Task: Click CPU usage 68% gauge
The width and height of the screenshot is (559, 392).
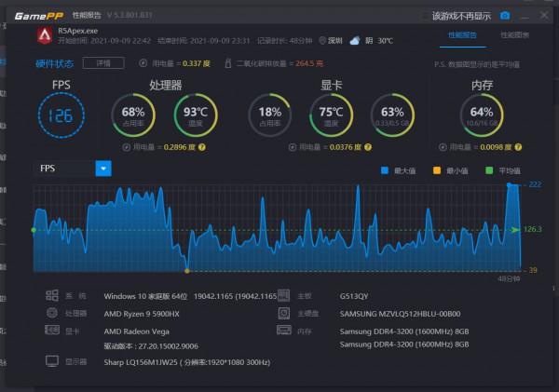Action: [x=133, y=115]
